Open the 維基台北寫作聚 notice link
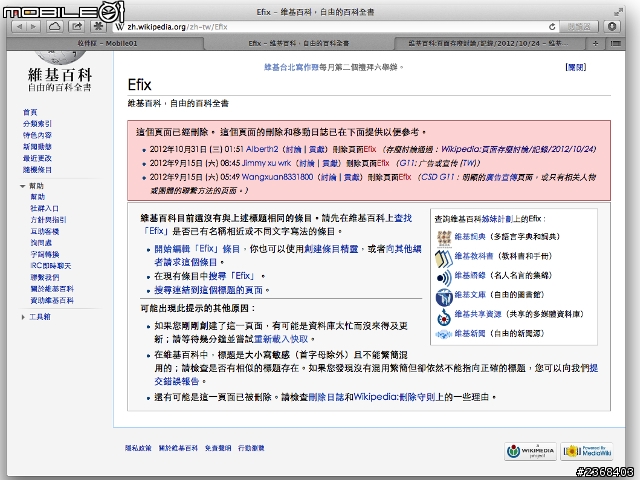This screenshot has width=640, height=480. click(291, 67)
